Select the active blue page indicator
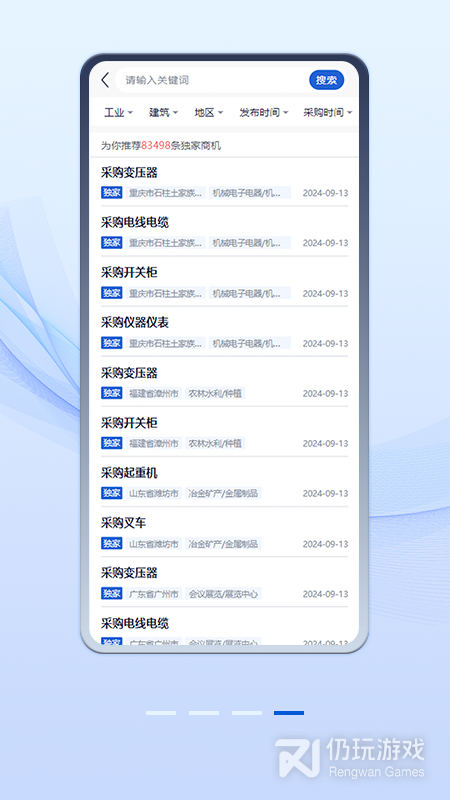 (289, 713)
